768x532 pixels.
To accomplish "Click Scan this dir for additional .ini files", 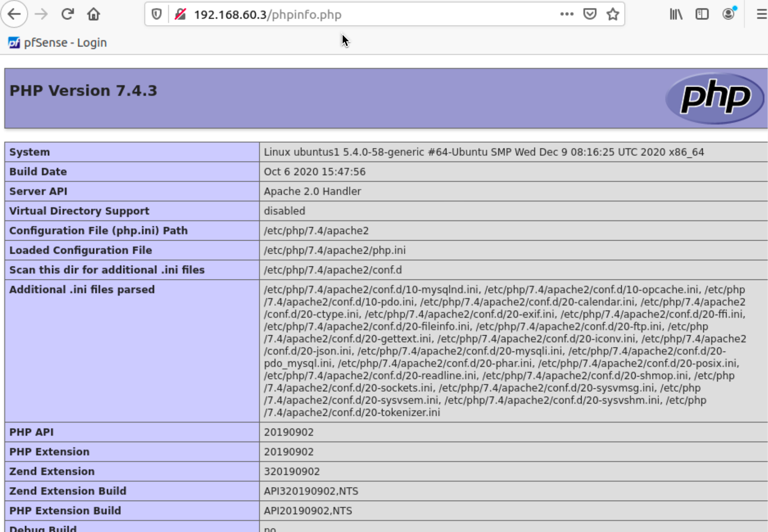I will (x=107, y=270).
